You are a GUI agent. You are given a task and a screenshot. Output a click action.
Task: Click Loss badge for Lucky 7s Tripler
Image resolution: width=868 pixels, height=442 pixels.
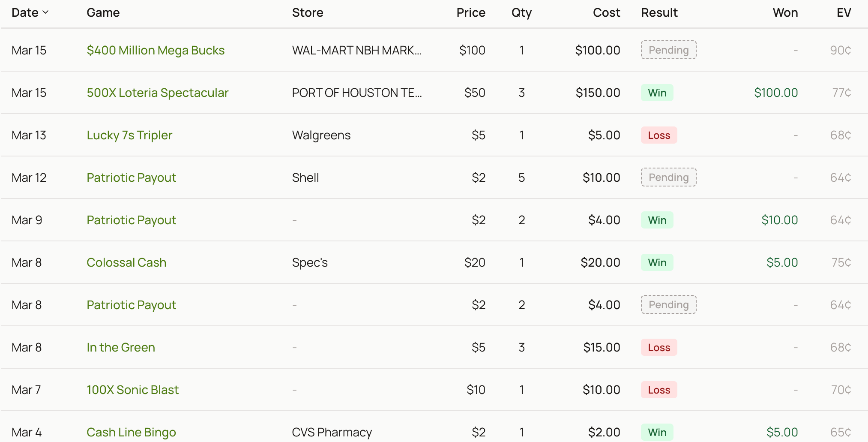(x=658, y=135)
